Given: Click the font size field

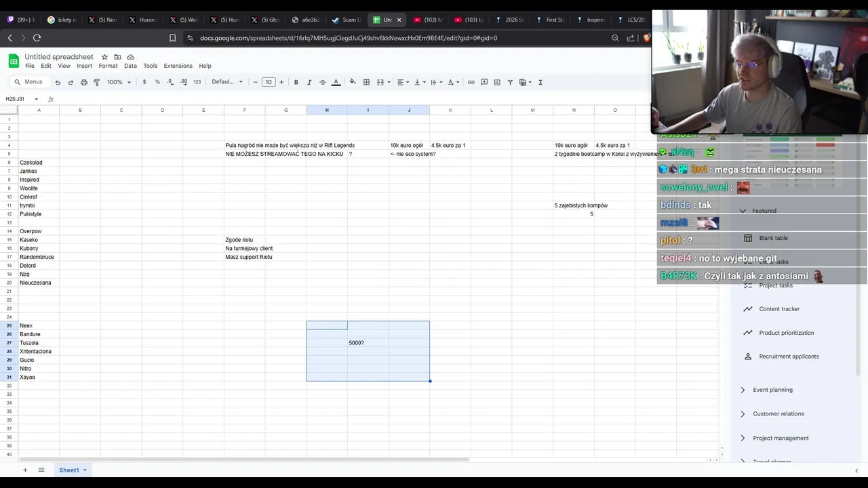Looking at the screenshot, I should coord(269,82).
